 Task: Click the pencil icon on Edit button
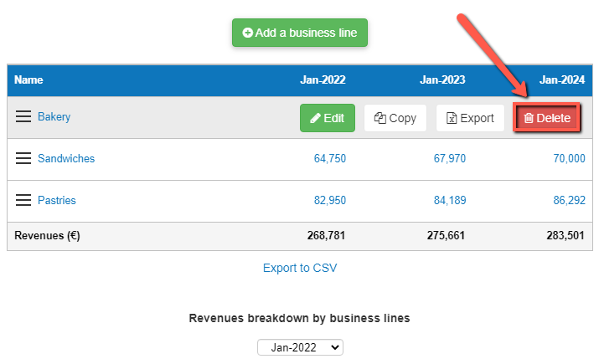pos(315,119)
